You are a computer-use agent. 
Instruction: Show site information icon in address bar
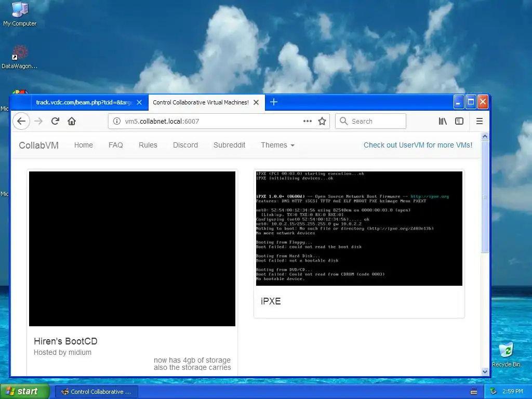click(117, 121)
